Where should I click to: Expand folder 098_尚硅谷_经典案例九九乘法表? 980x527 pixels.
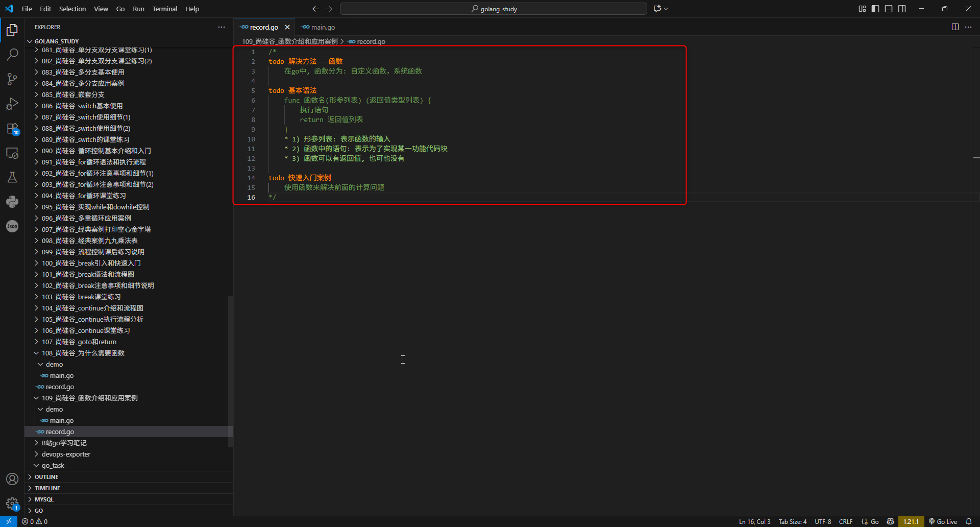click(x=129, y=241)
